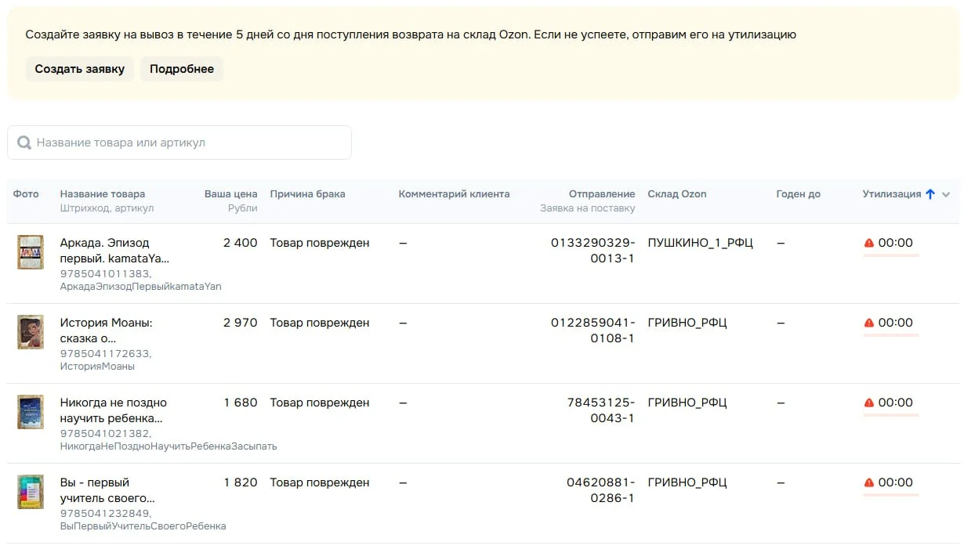Viewport: 964px width, 560px height.
Task: Click price 1 680
Action: 241,403
